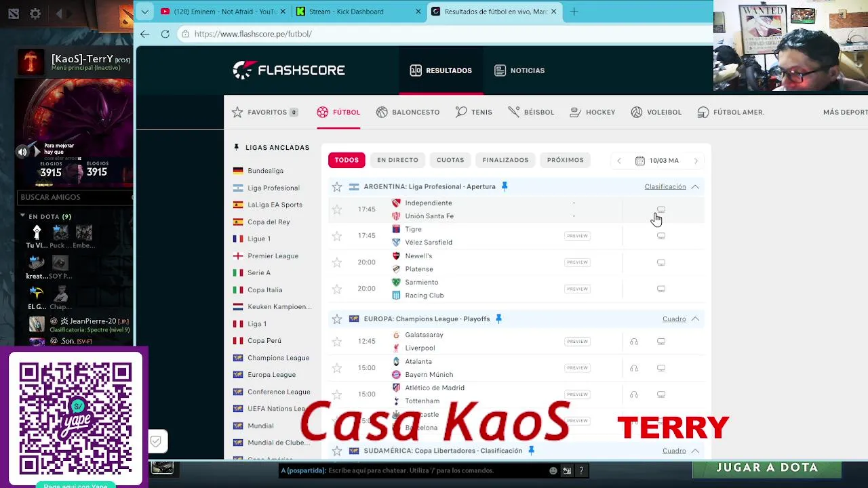Select the Baloncesto sport tab
868x488 pixels.
tap(408, 112)
